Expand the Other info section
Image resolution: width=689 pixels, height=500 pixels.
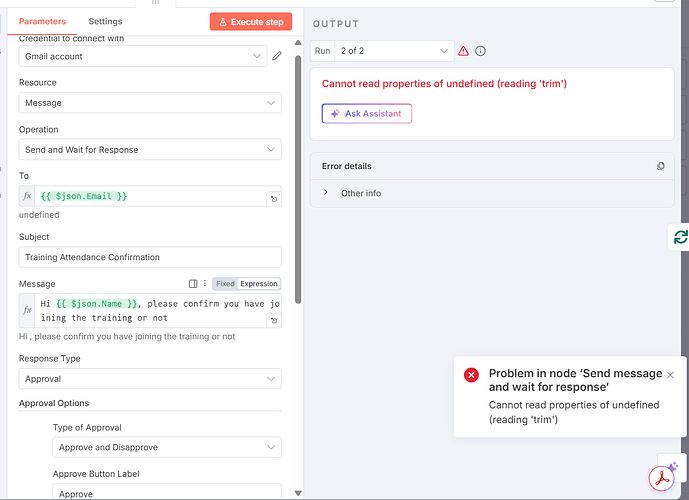[360, 193]
